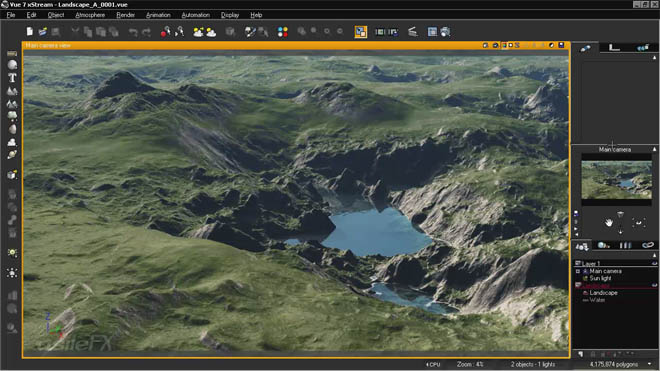This screenshot has height=371, width=660.
Task: Open the Animation menu
Action: [158, 15]
